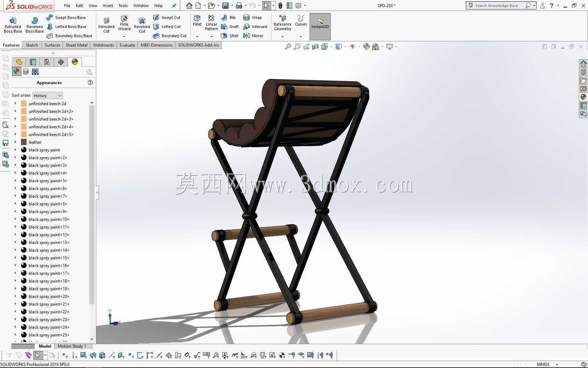Image resolution: width=588 pixels, height=368 pixels.
Task: Select the Revolved Cut tool
Action: [142, 25]
